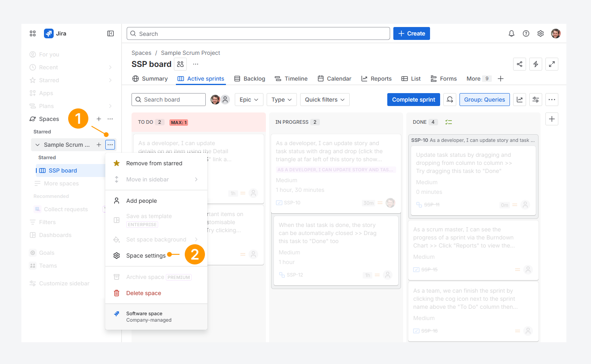Image resolution: width=591 pixels, height=364 pixels.
Task: Click the Complete sprint button
Action: click(x=413, y=100)
